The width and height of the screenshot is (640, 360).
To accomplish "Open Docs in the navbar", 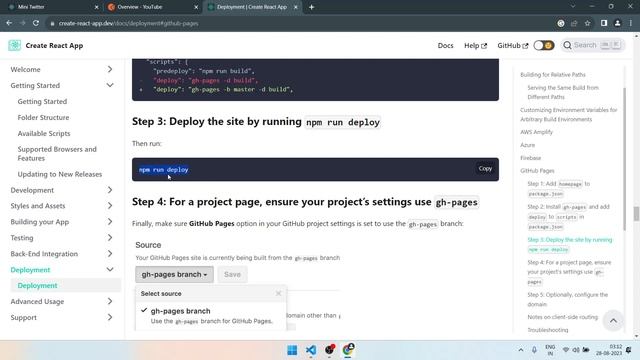I will point(445,45).
